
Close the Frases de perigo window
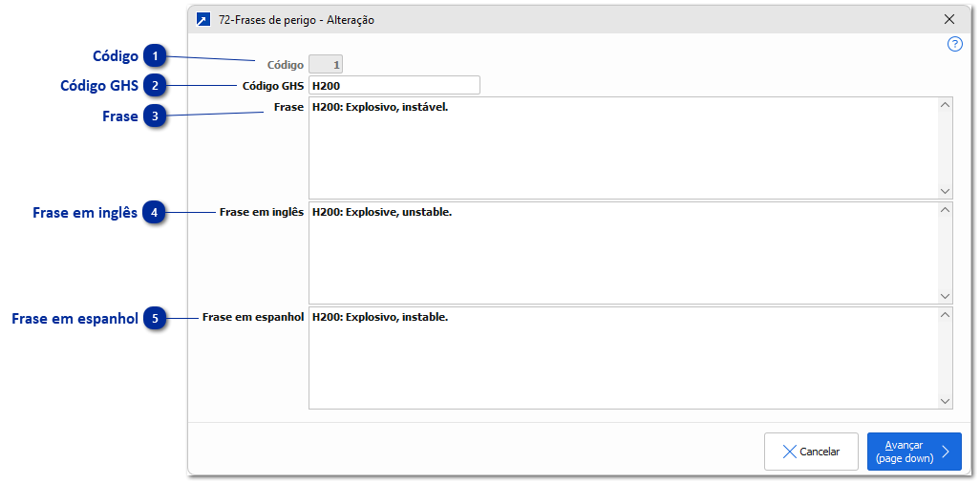[948, 19]
